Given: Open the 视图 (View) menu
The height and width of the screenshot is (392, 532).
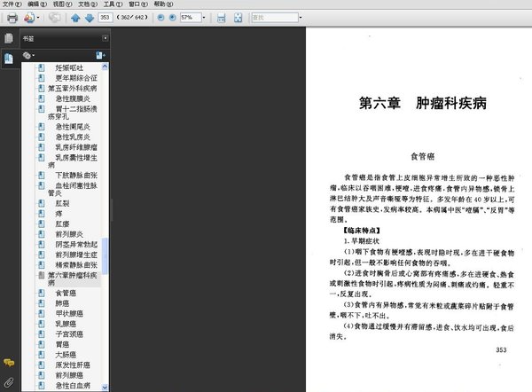Looking at the screenshot, I should tap(62, 4).
